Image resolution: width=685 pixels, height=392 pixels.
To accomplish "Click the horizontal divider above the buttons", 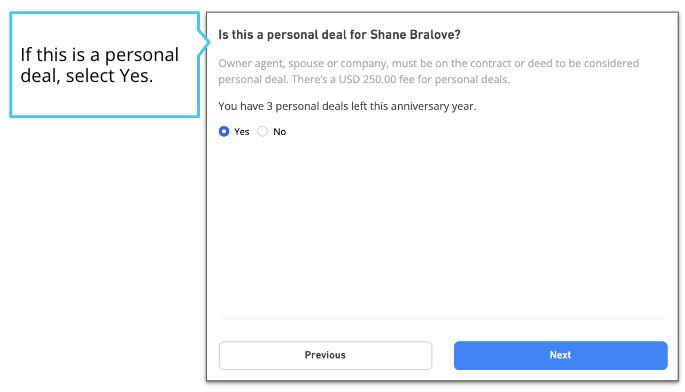I will point(443,319).
